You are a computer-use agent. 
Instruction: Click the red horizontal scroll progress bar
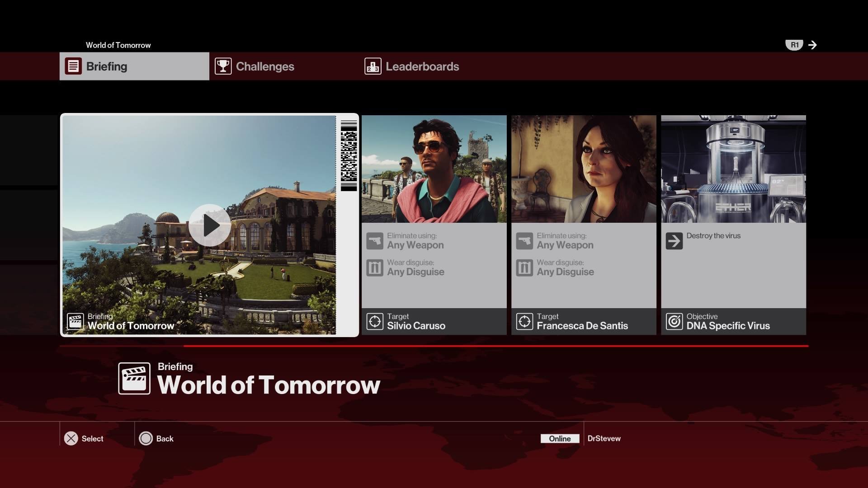click(495, 346)
